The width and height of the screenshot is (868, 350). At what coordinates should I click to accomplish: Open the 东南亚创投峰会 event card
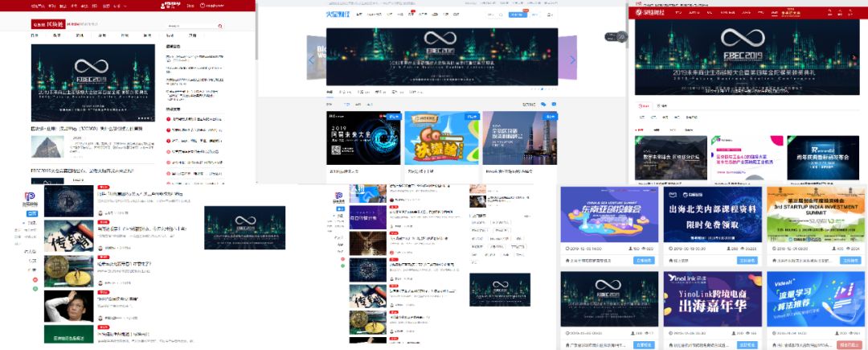608,212
